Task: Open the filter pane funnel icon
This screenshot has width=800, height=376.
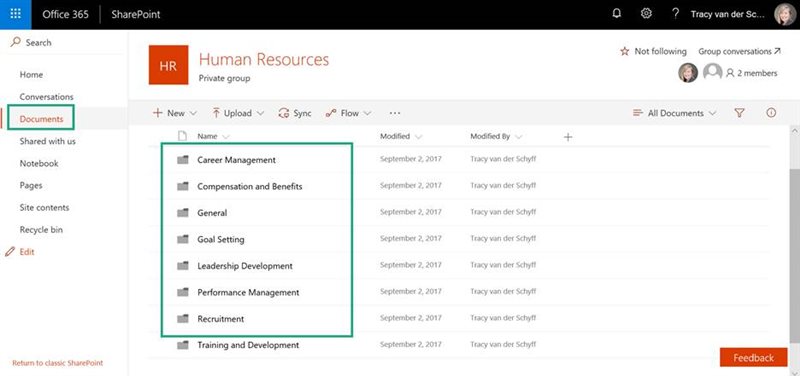Action: (x=739, y=113)
